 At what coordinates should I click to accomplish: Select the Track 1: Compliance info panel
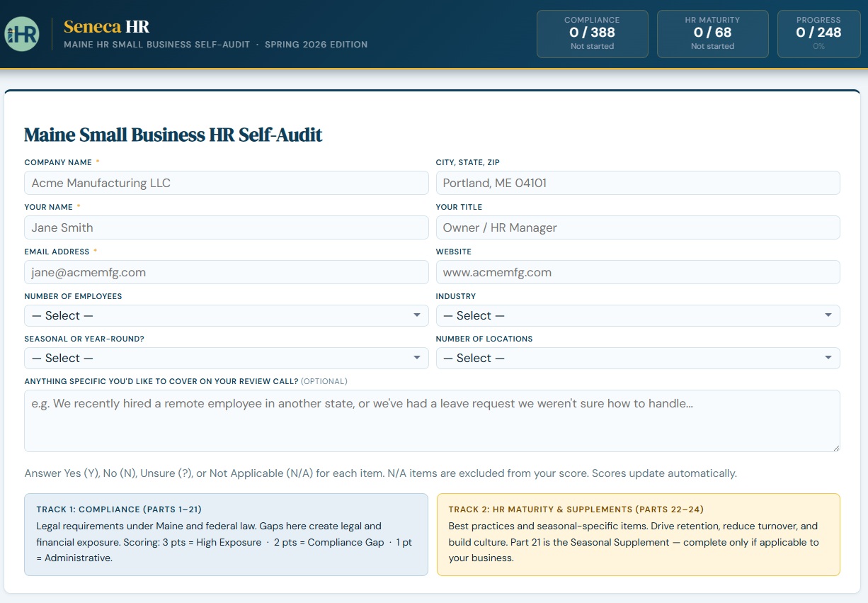[226, 534]
